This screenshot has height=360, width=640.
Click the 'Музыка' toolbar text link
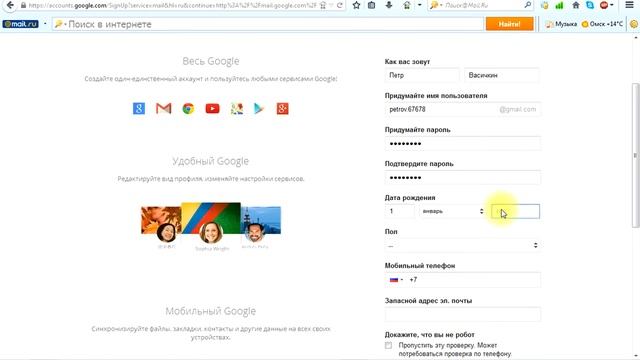coord(566,24)
